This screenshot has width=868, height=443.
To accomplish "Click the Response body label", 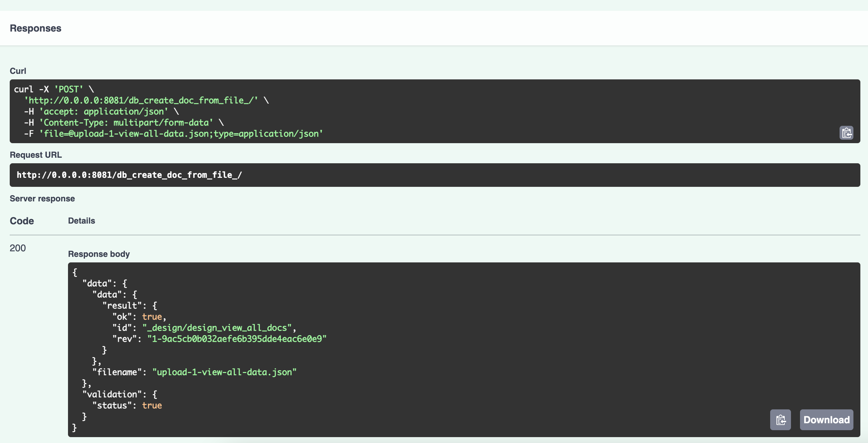I will 99,254.
